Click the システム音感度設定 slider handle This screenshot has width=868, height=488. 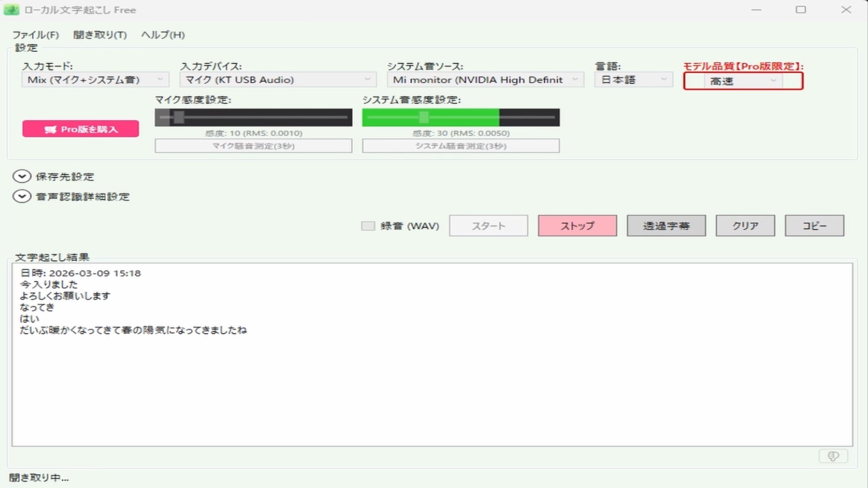pos(424,117)
